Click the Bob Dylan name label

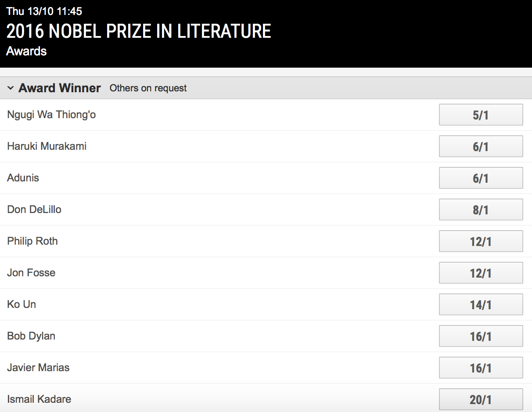click(x=31, y=336)
